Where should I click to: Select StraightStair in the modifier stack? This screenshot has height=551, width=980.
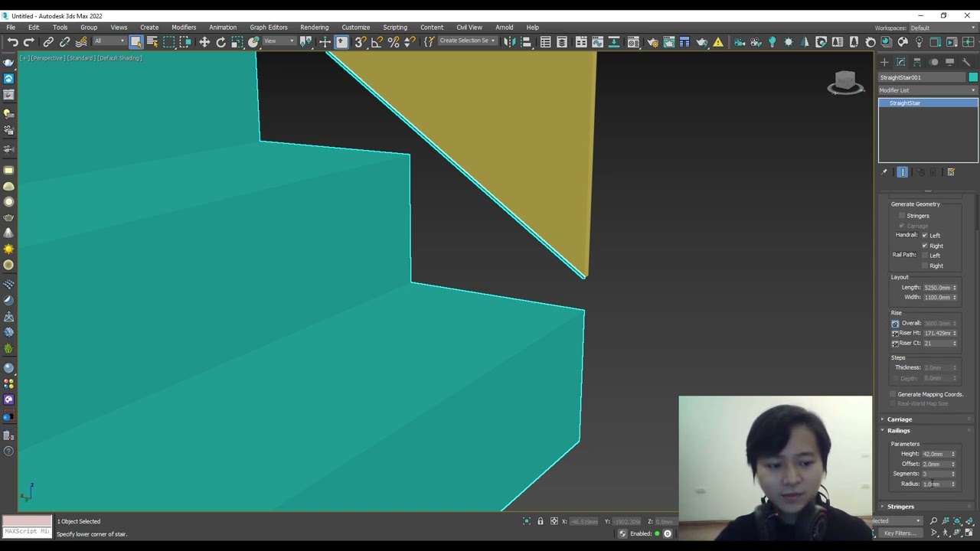[x=928, y=103]
